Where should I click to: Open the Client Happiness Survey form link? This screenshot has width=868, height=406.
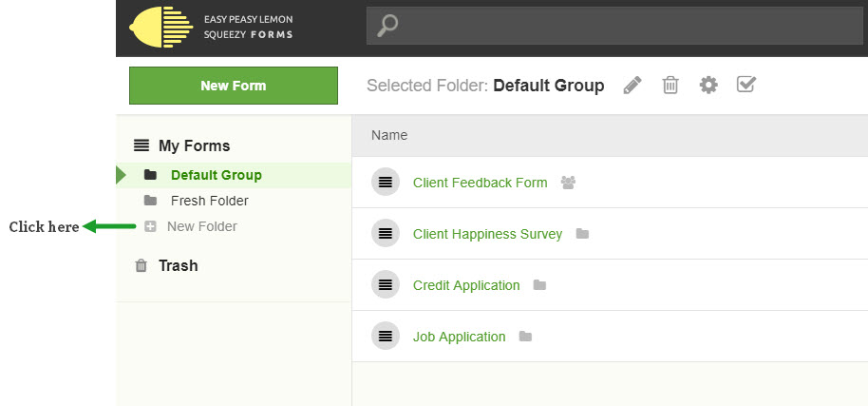point(488,234)
